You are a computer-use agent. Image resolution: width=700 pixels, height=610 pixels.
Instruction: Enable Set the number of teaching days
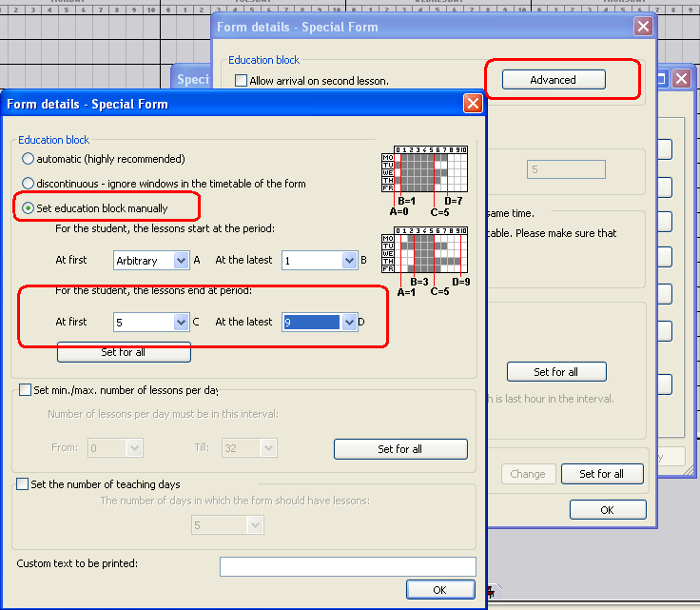(x=23, y=484)
